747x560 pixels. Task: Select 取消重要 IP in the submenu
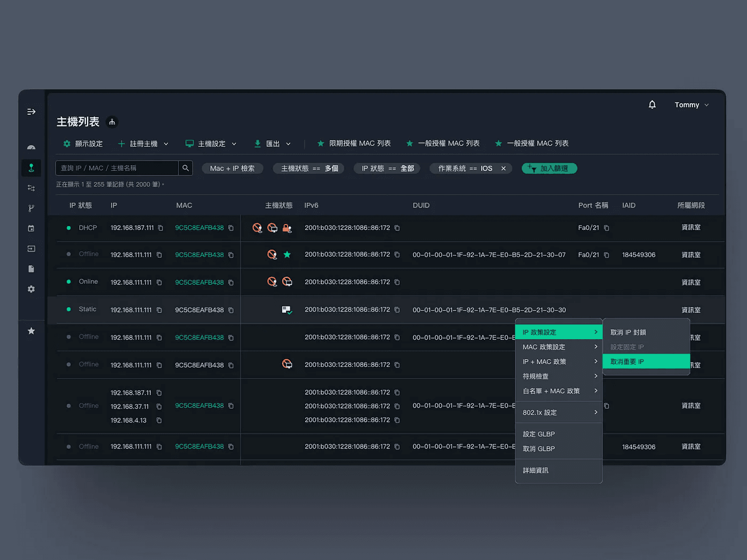click(646, 362)
